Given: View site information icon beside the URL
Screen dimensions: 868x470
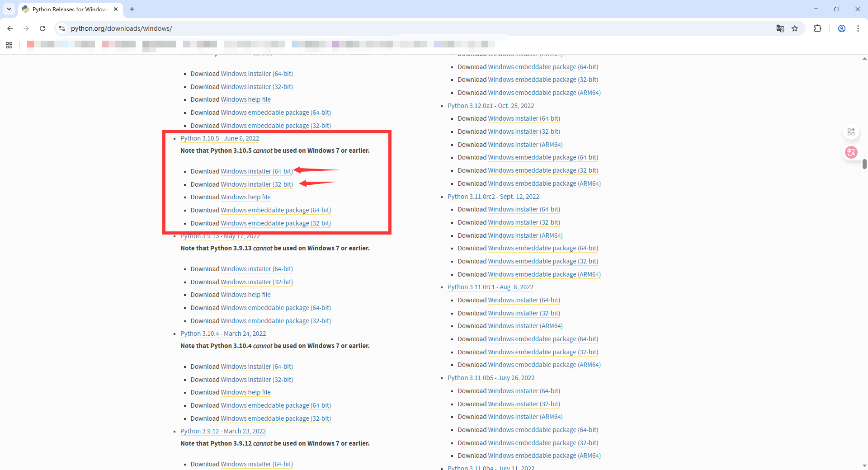Looking at the screenshot, I should [62, 28].
